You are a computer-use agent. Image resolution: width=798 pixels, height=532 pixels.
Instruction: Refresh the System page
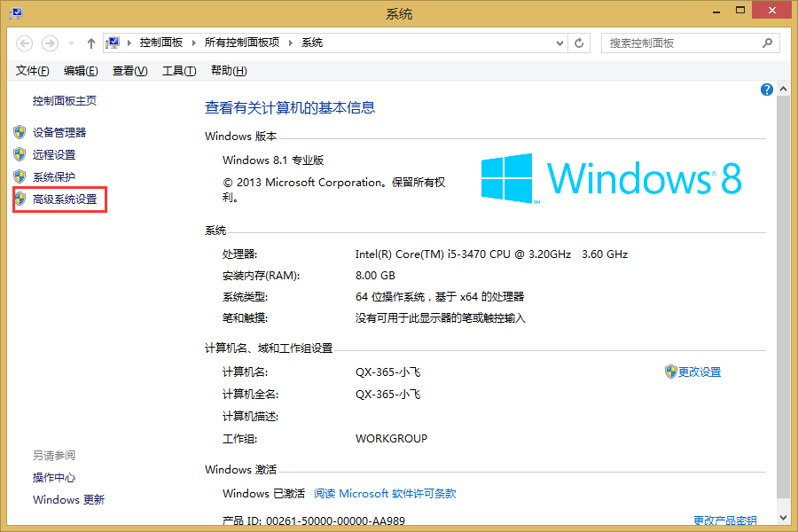tap(579, 43)
